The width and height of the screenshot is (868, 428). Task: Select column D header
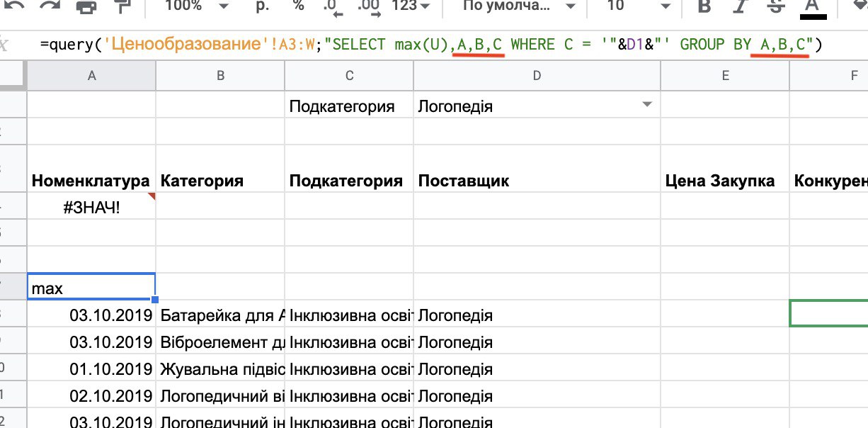(536, 76)
